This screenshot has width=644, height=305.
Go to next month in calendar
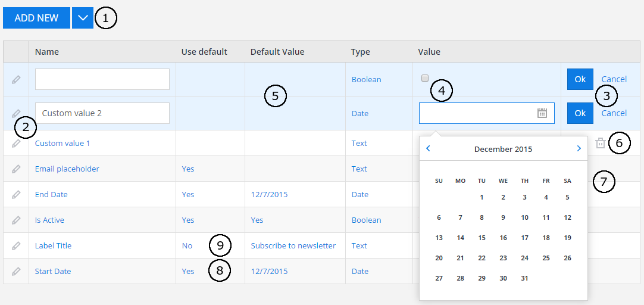coord(579,149)
